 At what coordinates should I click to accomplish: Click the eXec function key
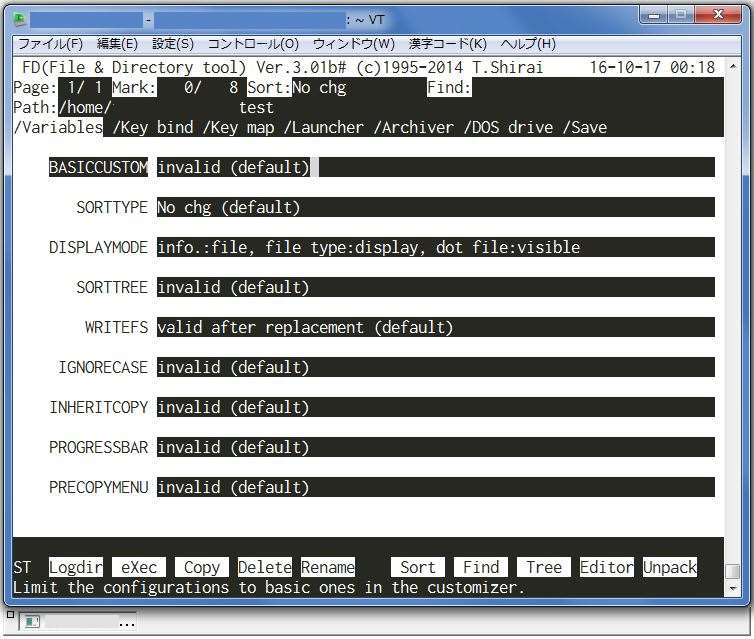tap(139, 567)
